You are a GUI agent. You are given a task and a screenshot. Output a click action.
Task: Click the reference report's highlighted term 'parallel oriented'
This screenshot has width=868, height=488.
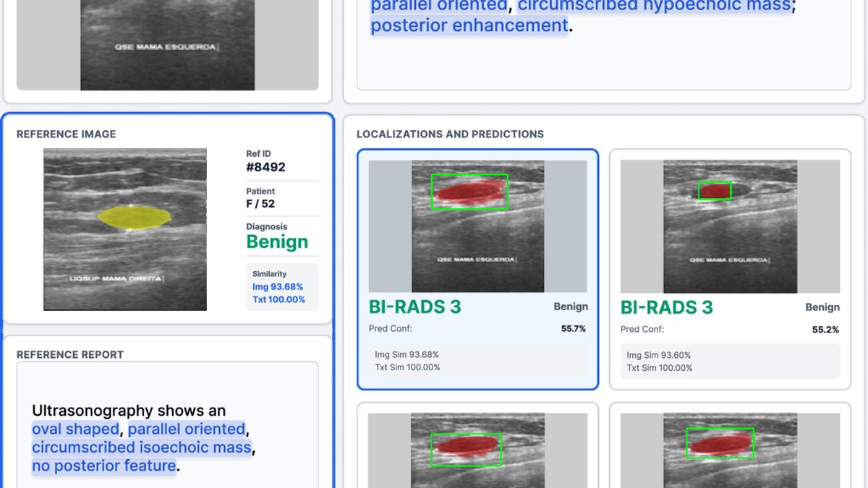187,429
